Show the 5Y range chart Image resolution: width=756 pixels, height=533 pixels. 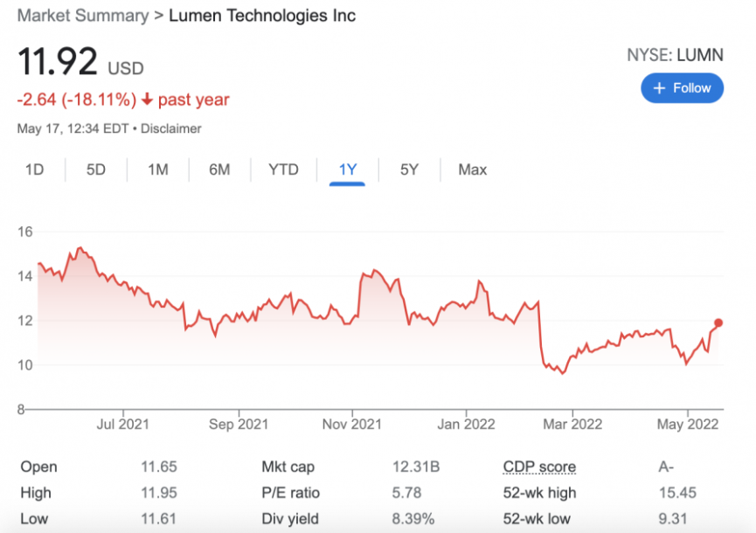(x=409, y=170)
